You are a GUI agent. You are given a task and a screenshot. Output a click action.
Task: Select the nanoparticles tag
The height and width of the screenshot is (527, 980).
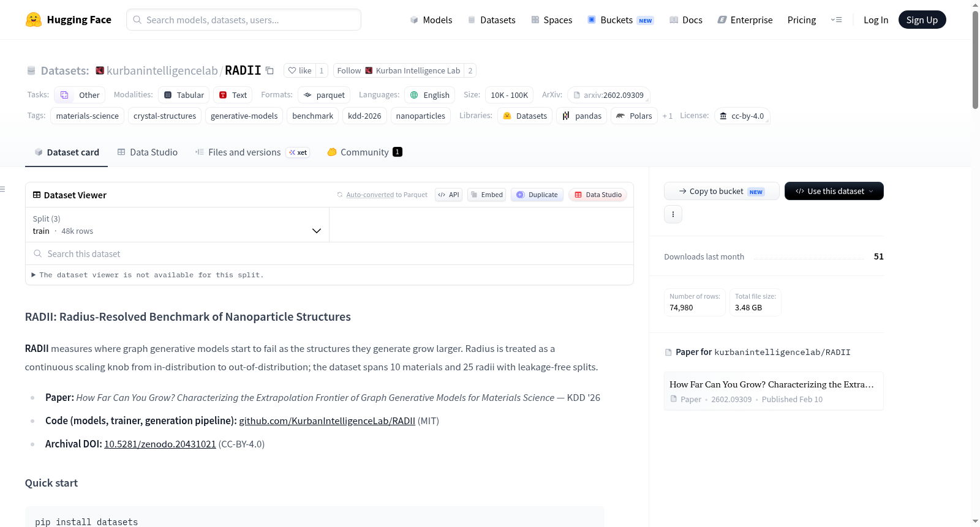[421, 116]
